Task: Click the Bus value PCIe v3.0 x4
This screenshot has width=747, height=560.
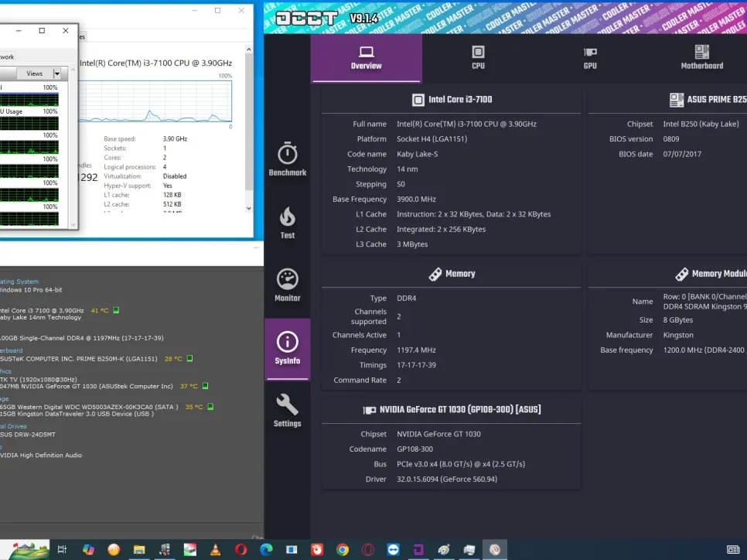Action: (461, 464)
